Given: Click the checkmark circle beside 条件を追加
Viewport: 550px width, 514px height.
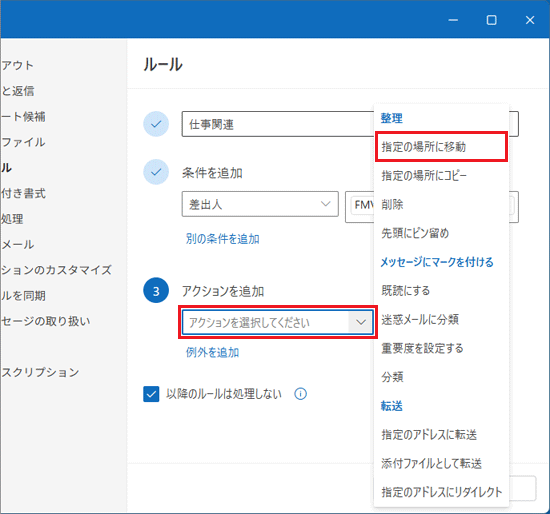Looking at the screenshot, I should 156,172.
